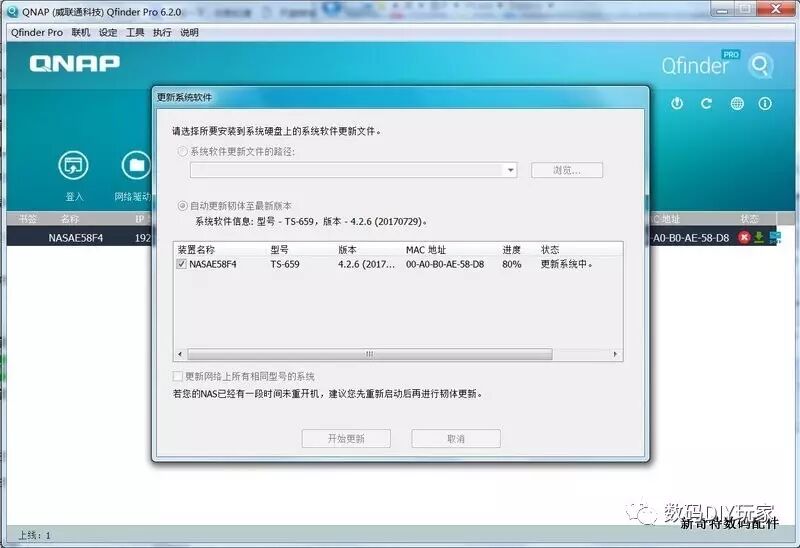Click the 80% progress cell

point(512,264)
